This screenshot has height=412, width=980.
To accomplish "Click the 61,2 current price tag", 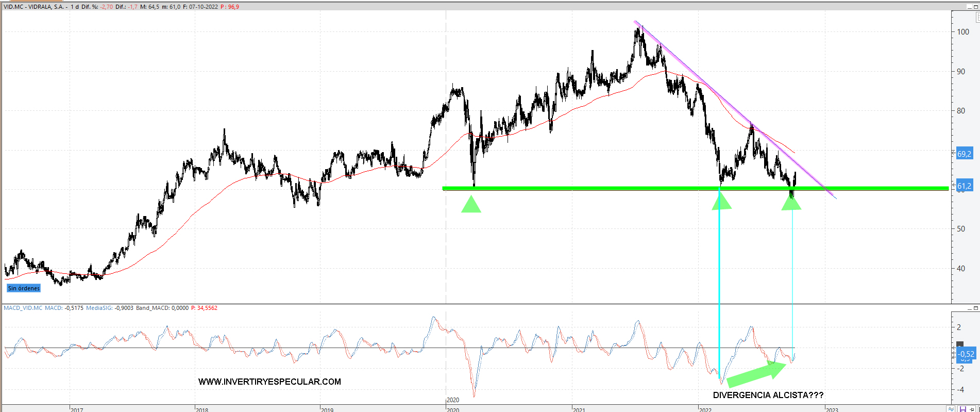I will point(964,186).
